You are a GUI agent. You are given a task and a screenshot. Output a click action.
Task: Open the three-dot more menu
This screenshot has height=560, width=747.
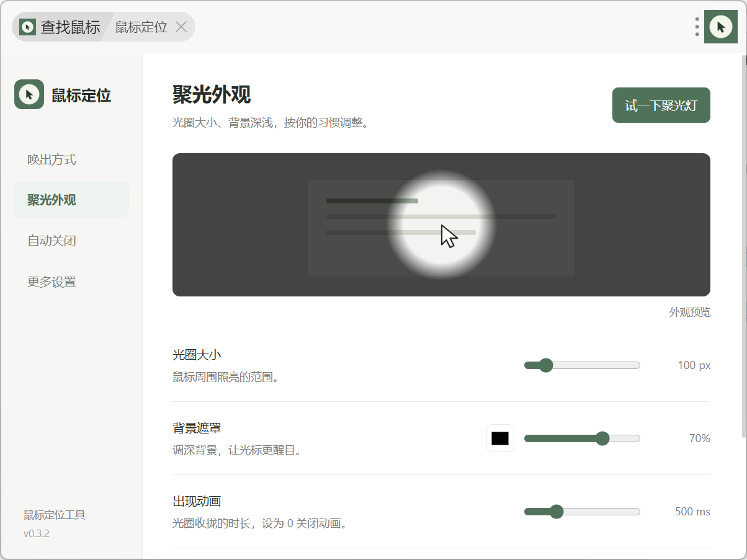click(697, 27)
